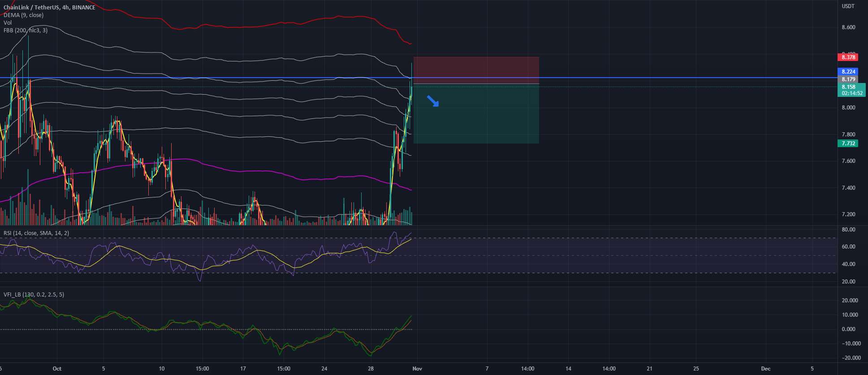Click the 60.00 RSI axis value
868x375 pixels.
pos(849,247)
